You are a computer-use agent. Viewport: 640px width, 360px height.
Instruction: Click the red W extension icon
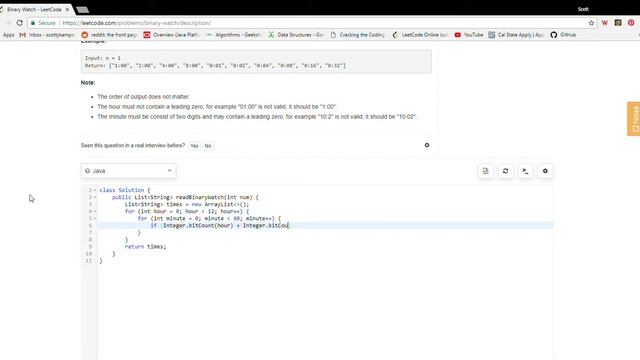coord(605,23)
